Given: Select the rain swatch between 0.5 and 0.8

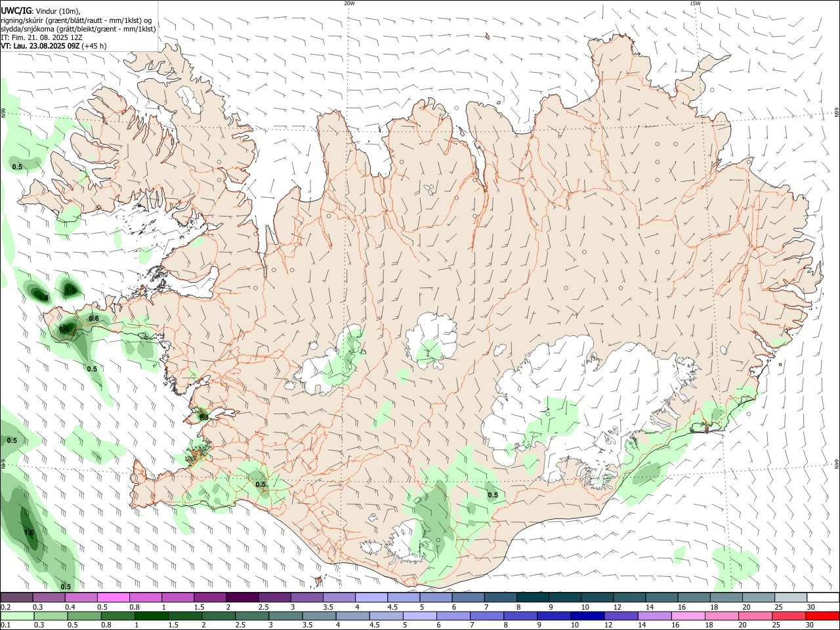Looking at the screenshot, I should click(84, 616).
